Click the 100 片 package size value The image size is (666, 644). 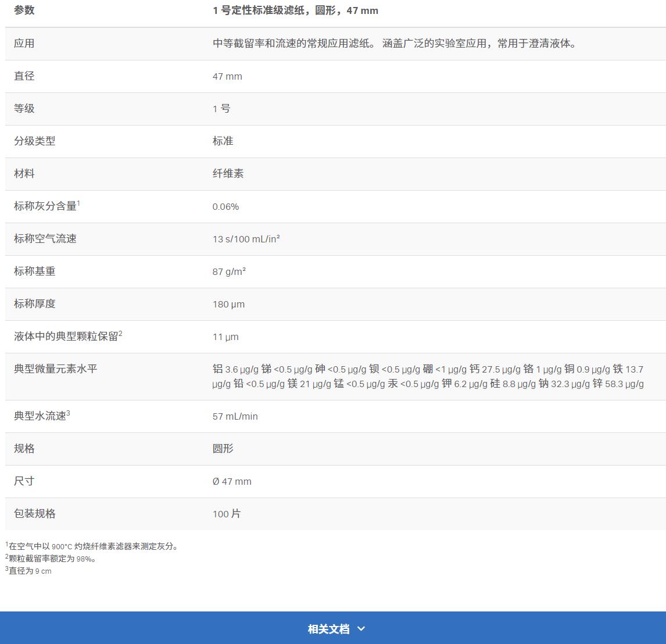226,514
